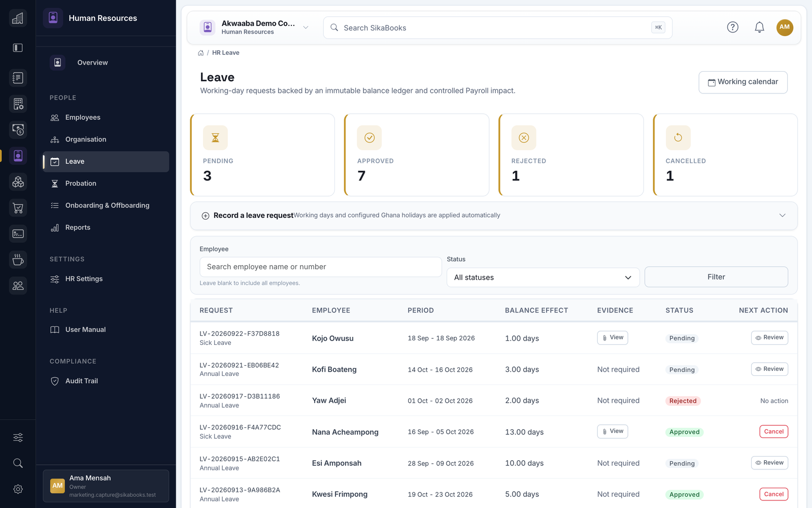Click the Cancelled refresh card icon
Image resolution: width=812 pixels, height=508 pixels.
click(x=678, y=138)
